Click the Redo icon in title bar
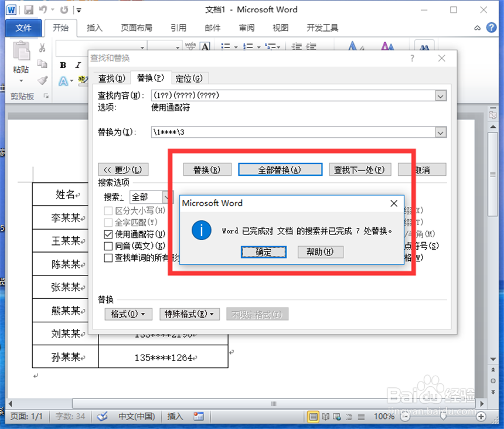 pyautogui.click(x=64, y=10)
